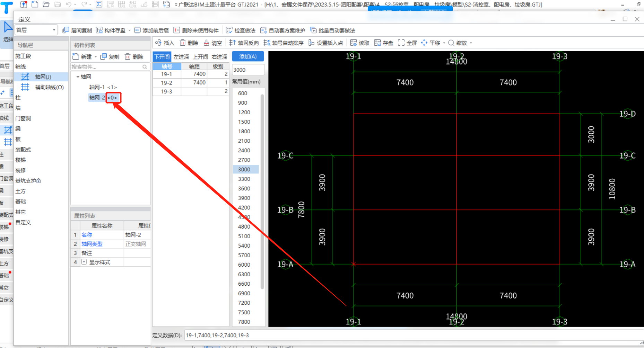Choose 7800 from the common values list
644x348 pixels.
(244, 322)
